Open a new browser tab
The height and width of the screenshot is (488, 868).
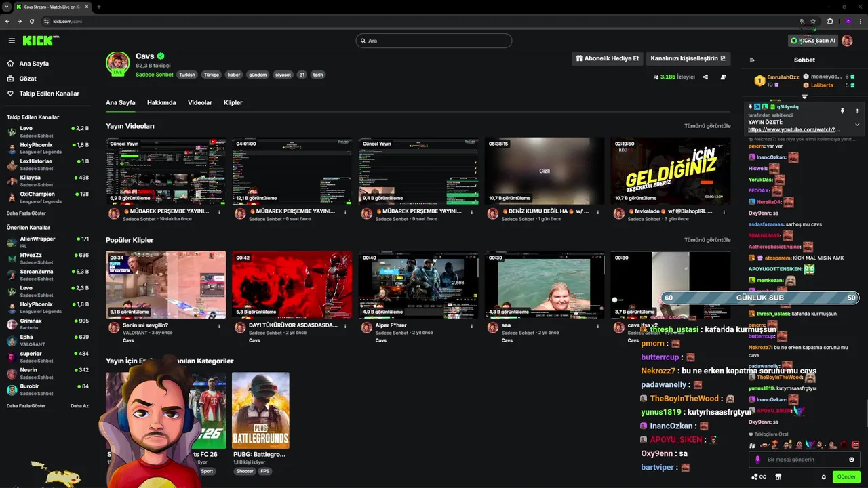pos(98,7)
